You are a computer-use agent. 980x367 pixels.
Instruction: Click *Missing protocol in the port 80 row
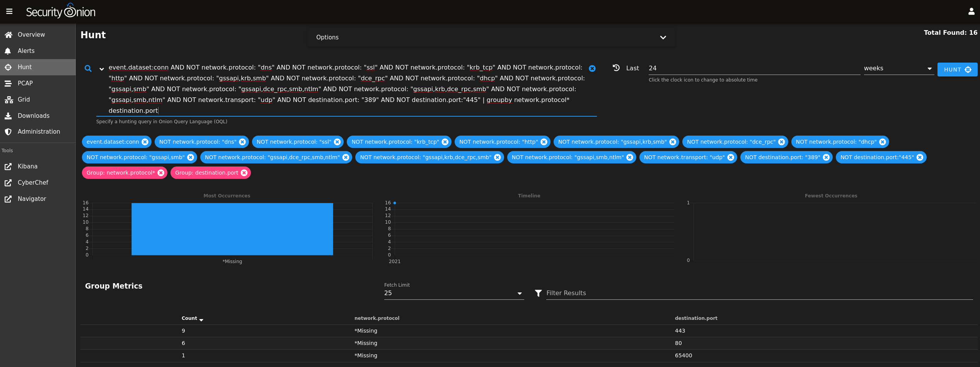pyautogui.click(x=366, y=343)
